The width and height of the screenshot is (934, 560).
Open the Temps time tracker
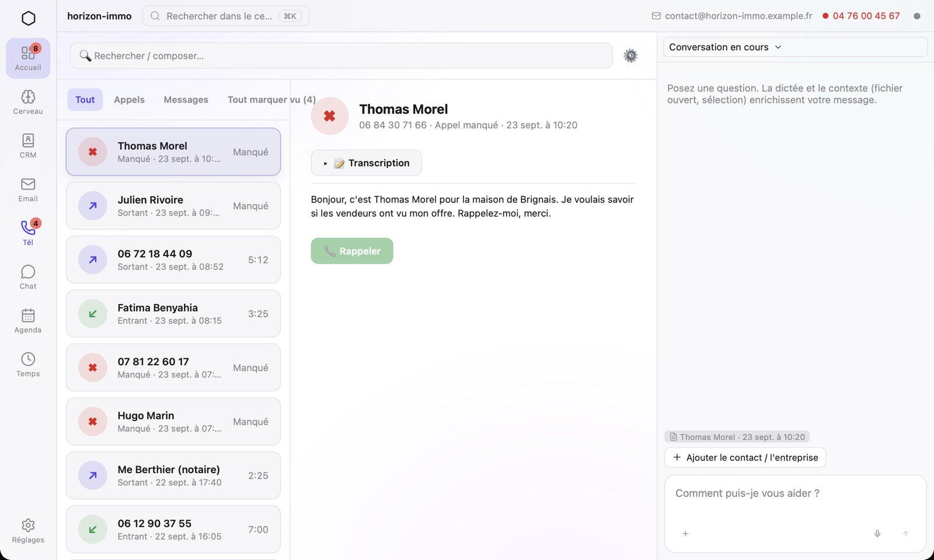point(28,365)
